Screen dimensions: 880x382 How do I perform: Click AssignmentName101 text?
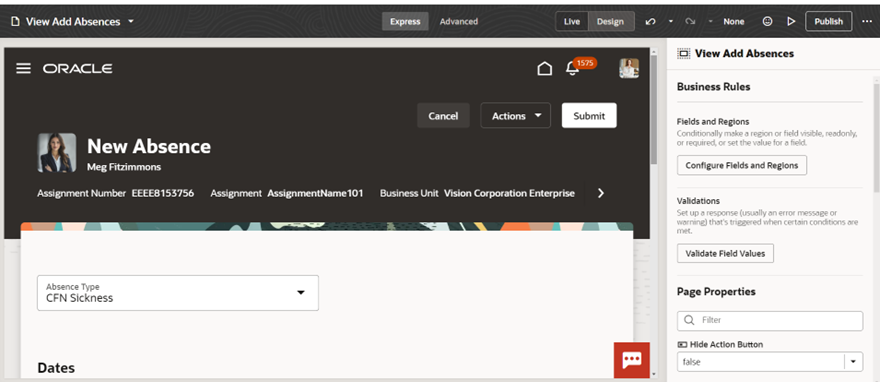point(315,193)
